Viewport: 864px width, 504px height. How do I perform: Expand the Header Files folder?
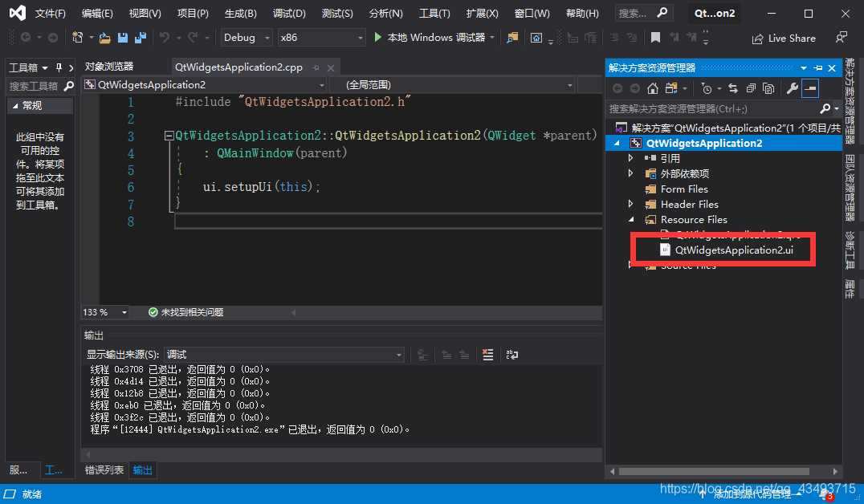click(631, 204)
